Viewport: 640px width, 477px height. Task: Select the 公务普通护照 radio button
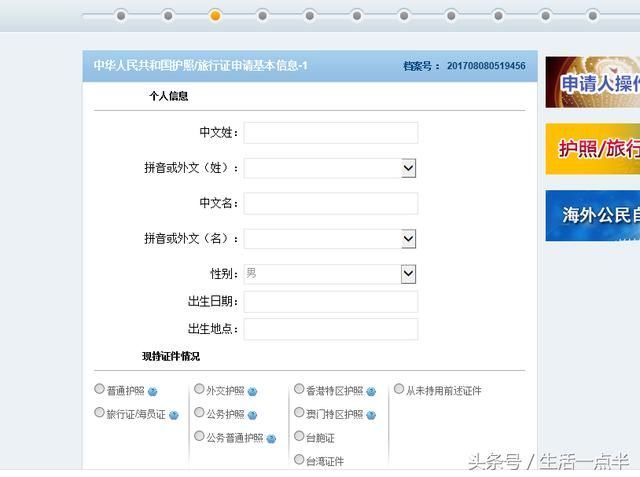pos(199,436)
